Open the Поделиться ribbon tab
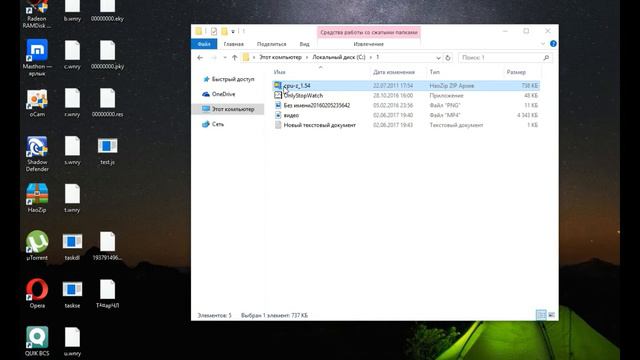This screenshot has width=640, height=360. pyautogui.click(x=271, y=44)
